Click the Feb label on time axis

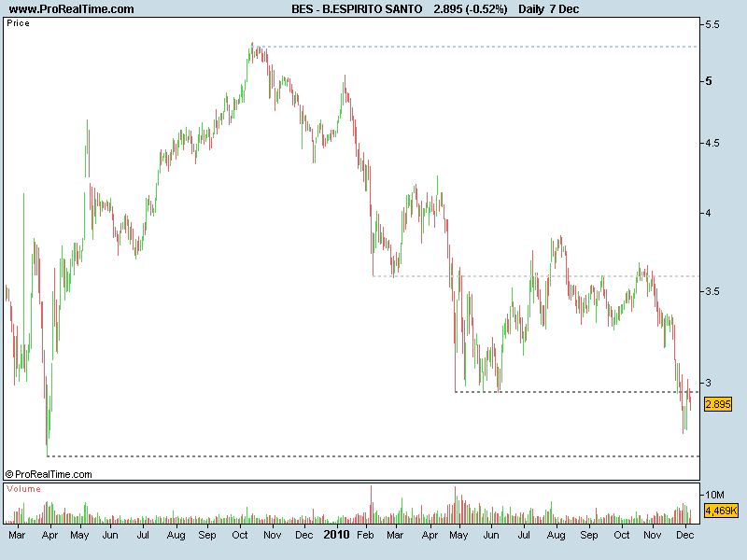coord(365,535)
